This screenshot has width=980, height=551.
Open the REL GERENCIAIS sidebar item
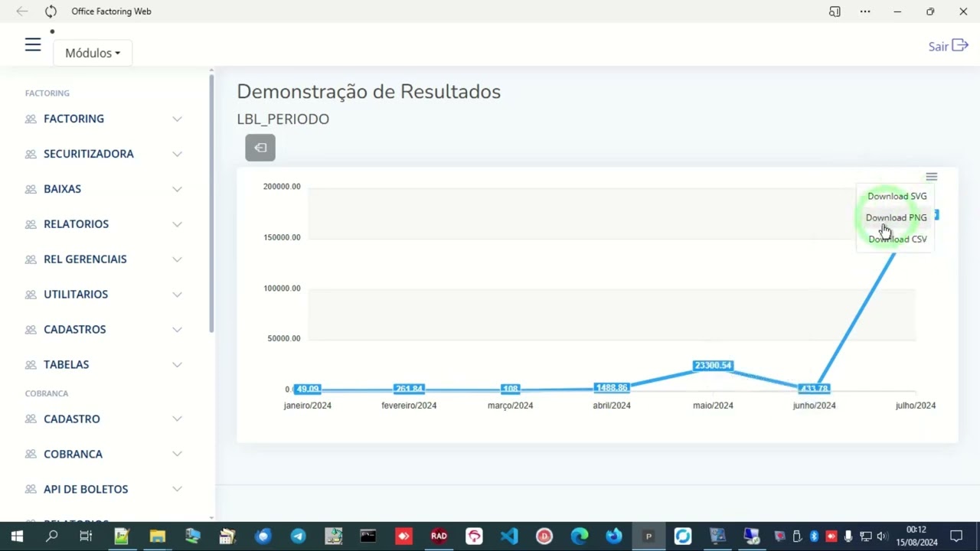tap(103, 259)
